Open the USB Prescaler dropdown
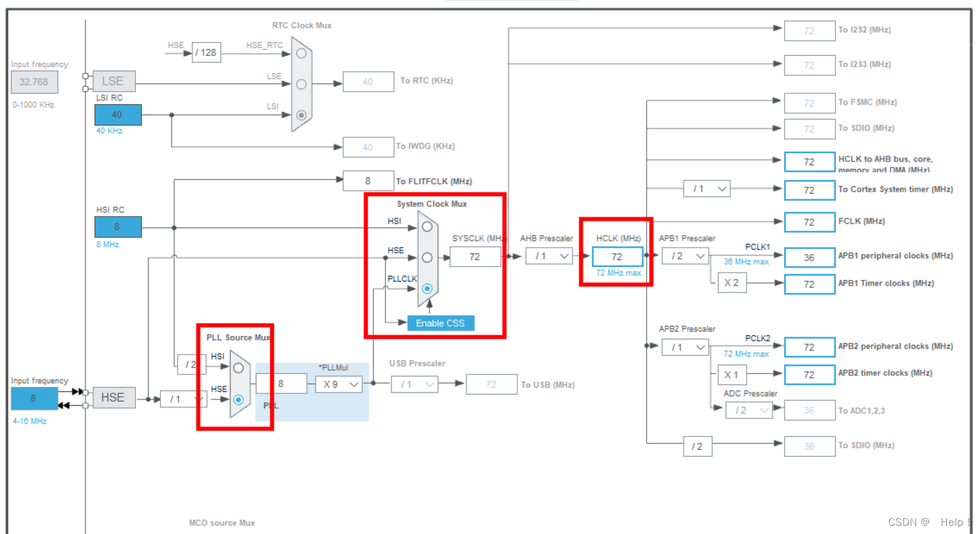This screenshot has width=980, height=534. [x=414, y=384]
